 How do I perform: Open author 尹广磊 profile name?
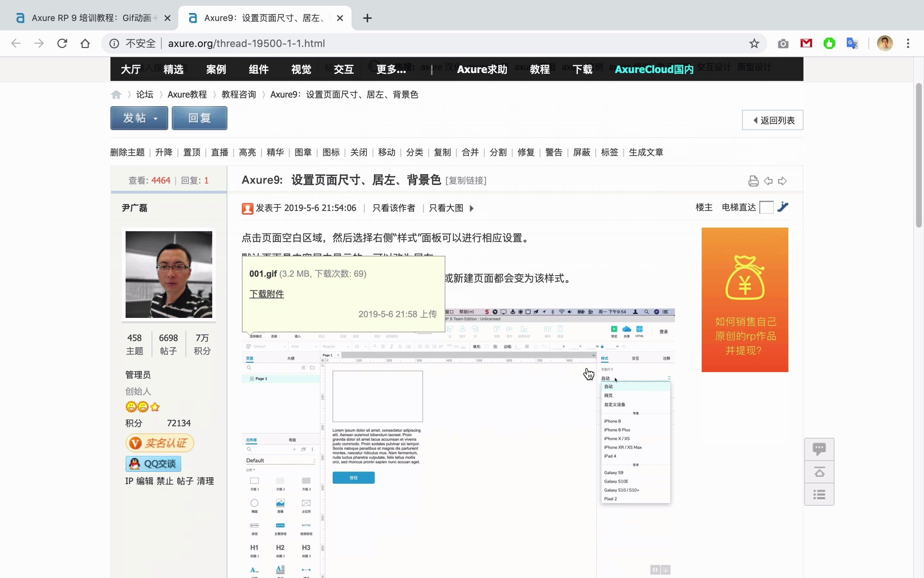point(134,208)
